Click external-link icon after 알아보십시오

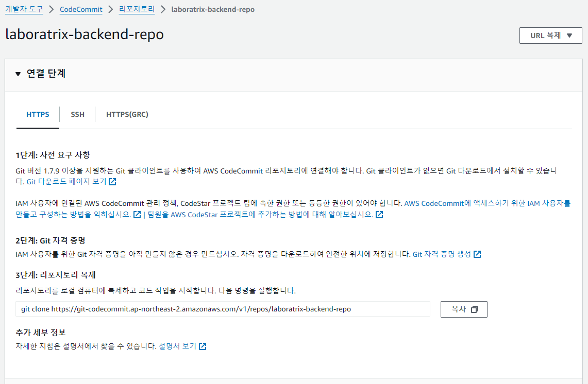pyautogui.click(x=379, y=215)
